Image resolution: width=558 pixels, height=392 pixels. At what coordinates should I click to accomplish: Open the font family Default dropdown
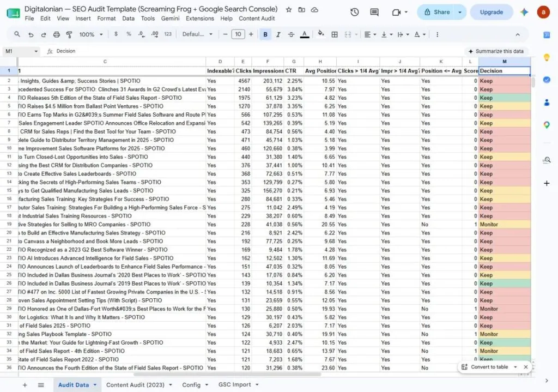coord(197,34)
